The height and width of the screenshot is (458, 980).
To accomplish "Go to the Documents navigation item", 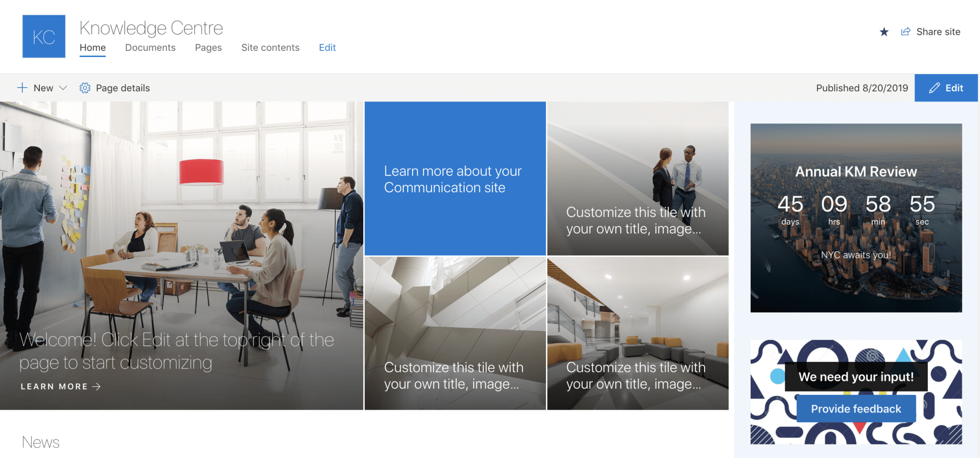I will coord(150,48).
